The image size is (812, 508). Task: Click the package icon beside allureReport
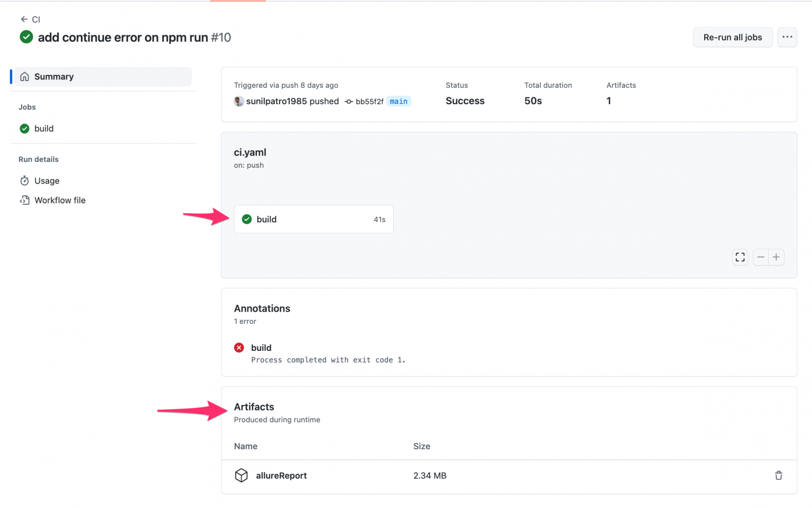point(242,475)
